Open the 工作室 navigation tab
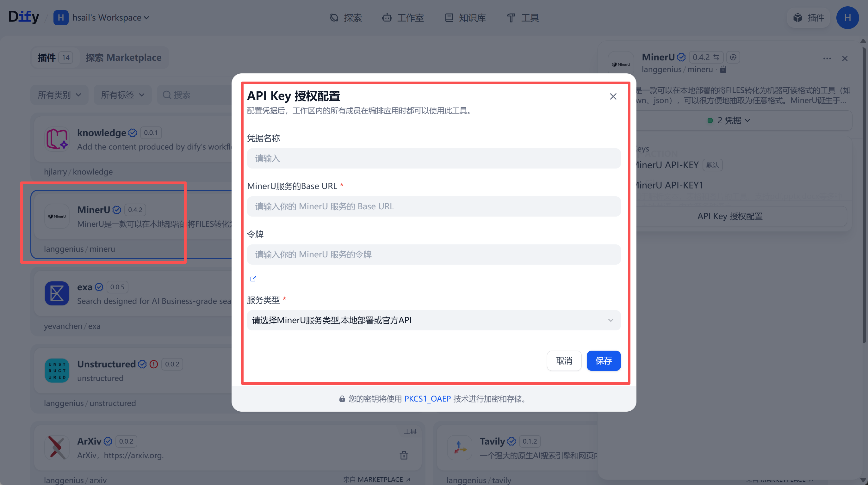868x485 pixels. (403, 17)
